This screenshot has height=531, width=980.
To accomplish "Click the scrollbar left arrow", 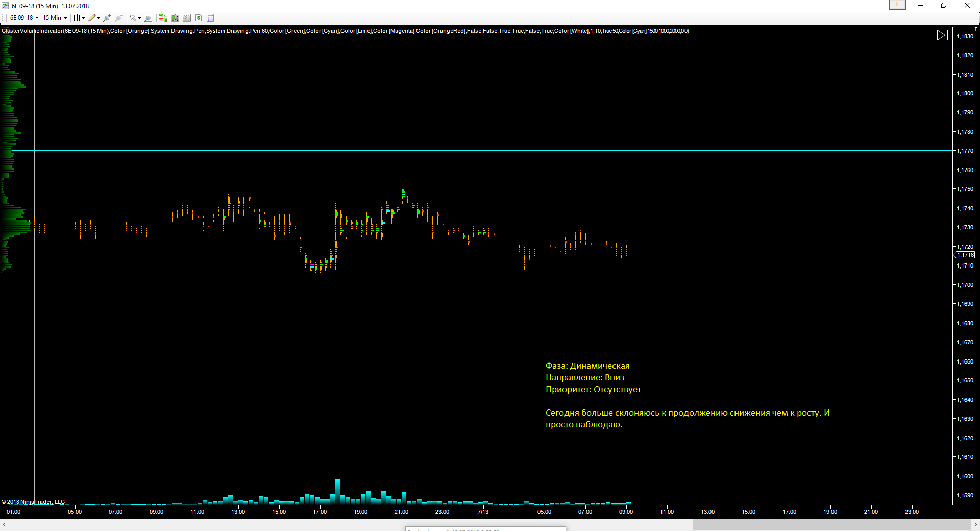I will tap(4, 524).
